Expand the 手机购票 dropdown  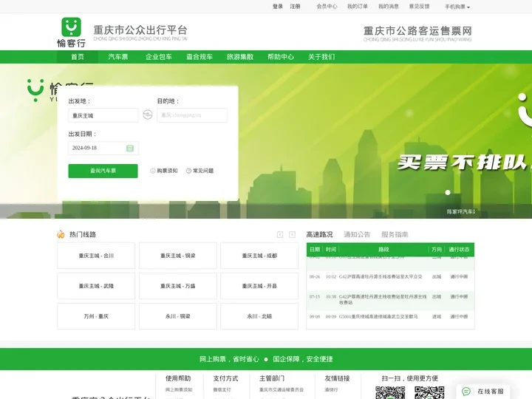coord(457,7)
